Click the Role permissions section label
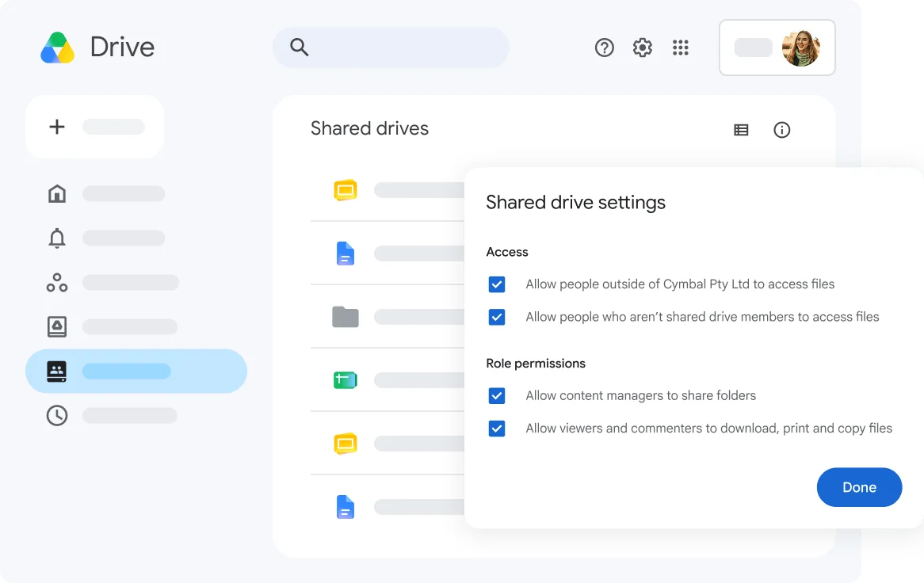 [536, 364]
